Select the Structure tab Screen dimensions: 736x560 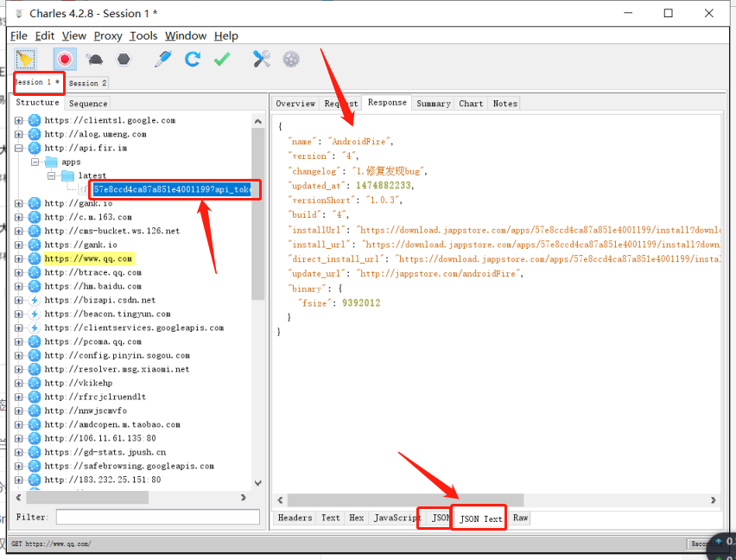[x=37, y=102]
